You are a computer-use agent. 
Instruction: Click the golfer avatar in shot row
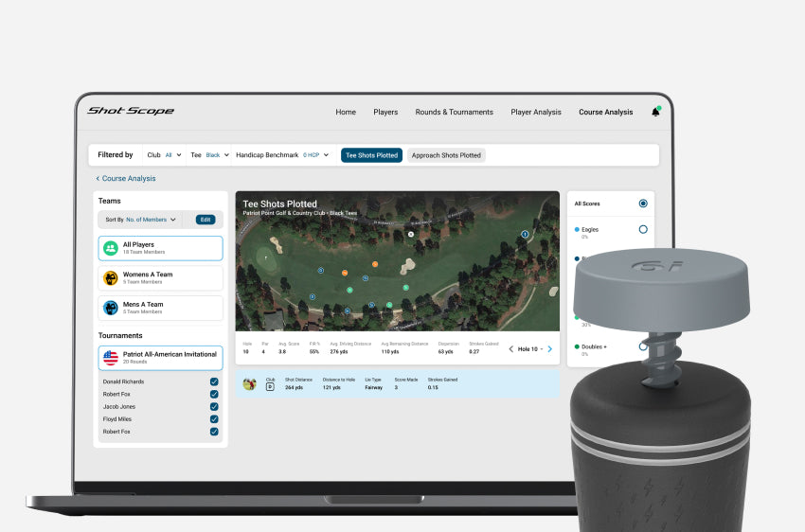point(249,384)
